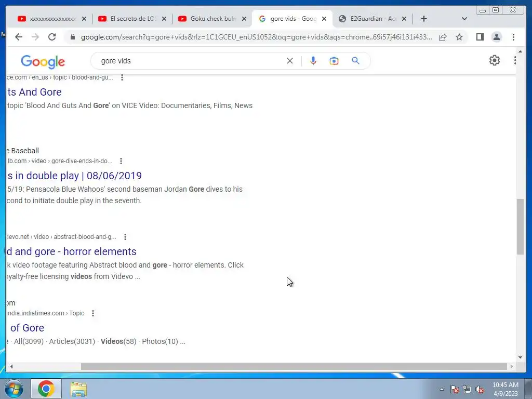Clear the Google search box
Screen dimensions: 532x399
click(290, 61)
